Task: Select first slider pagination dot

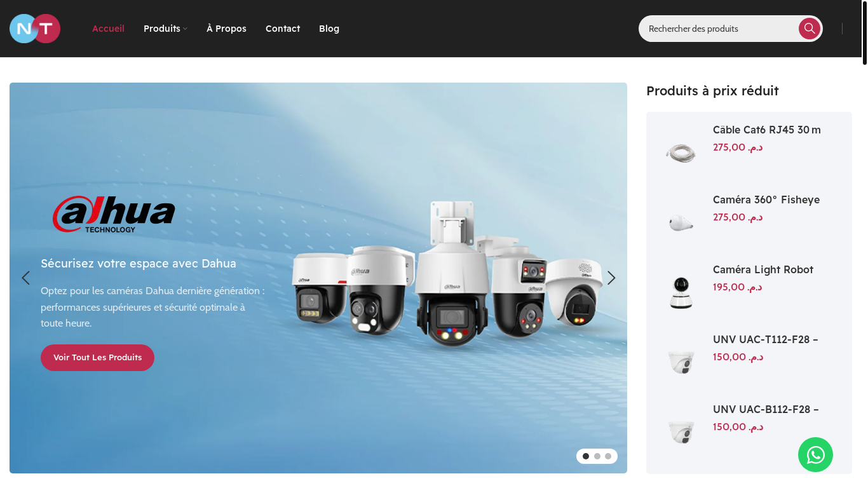Action: (586, 456)
